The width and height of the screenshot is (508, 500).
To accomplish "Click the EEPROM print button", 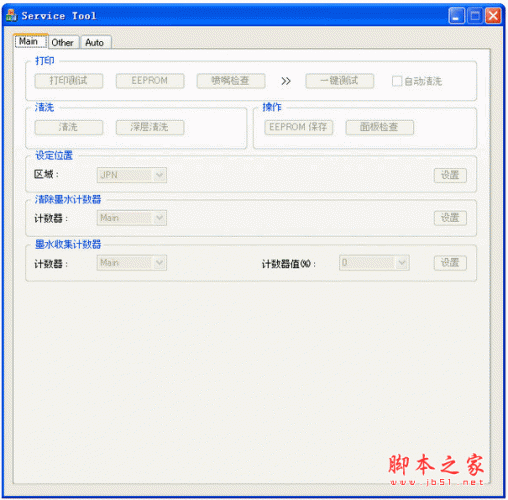I will (x=150, y=81).
